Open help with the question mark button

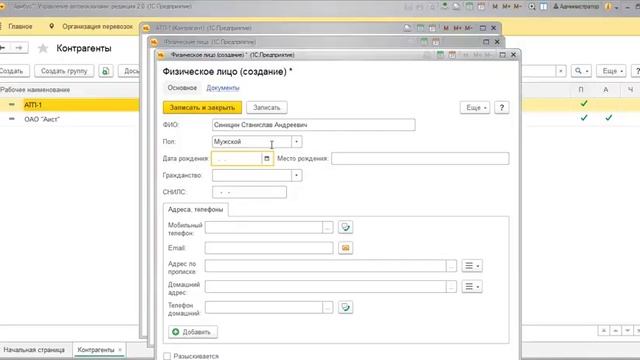tap(502, 107)
